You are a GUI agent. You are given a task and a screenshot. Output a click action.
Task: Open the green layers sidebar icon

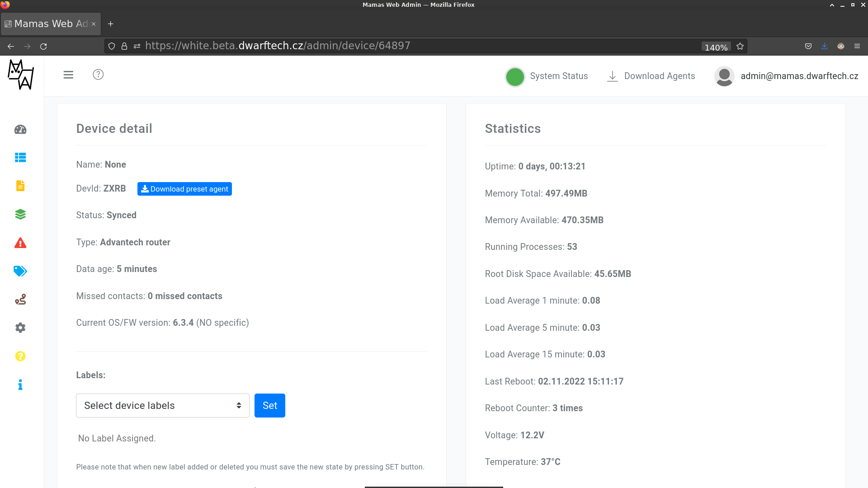20,214
